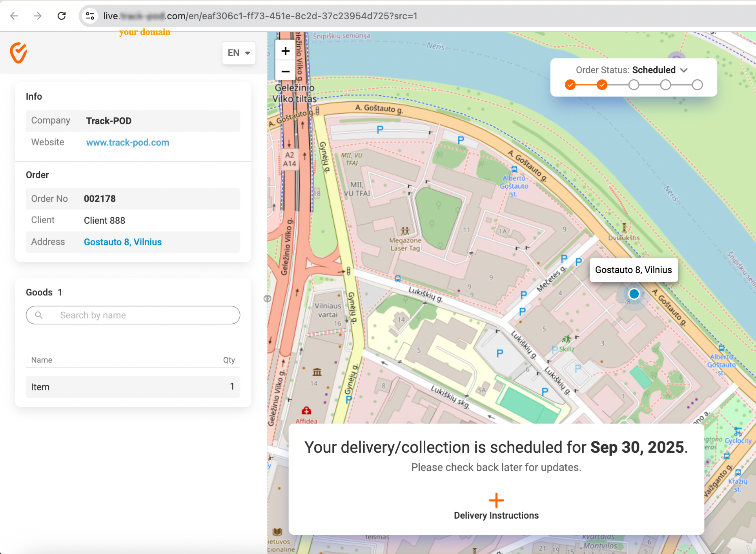Click the orange Track-POD checkmark logo

tap(18, 53)
